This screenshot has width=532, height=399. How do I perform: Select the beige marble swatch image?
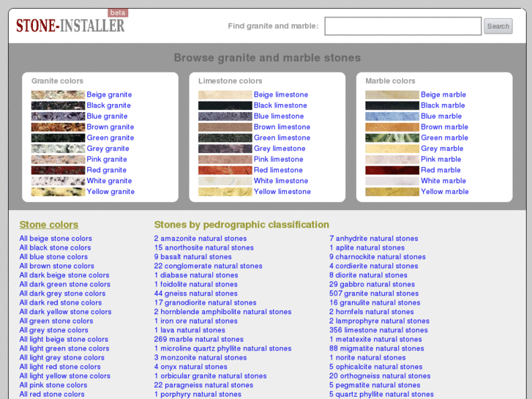click(x=392, y=94)
